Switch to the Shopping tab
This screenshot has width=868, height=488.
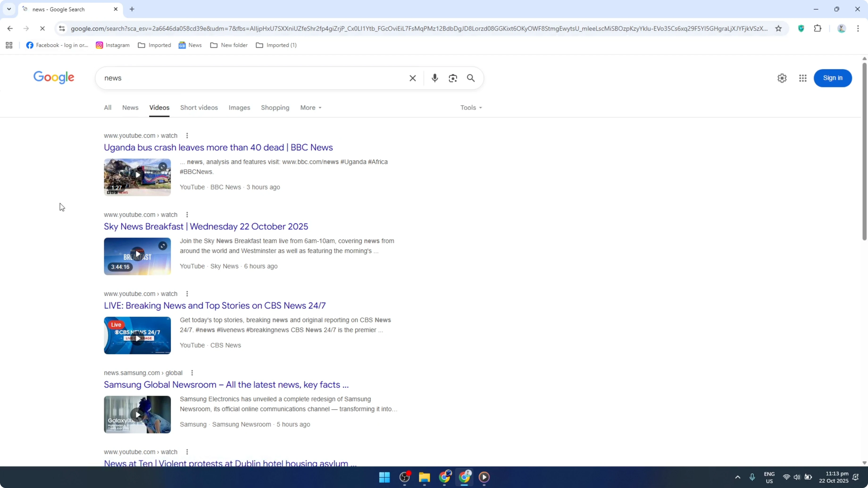pos(275,108)
